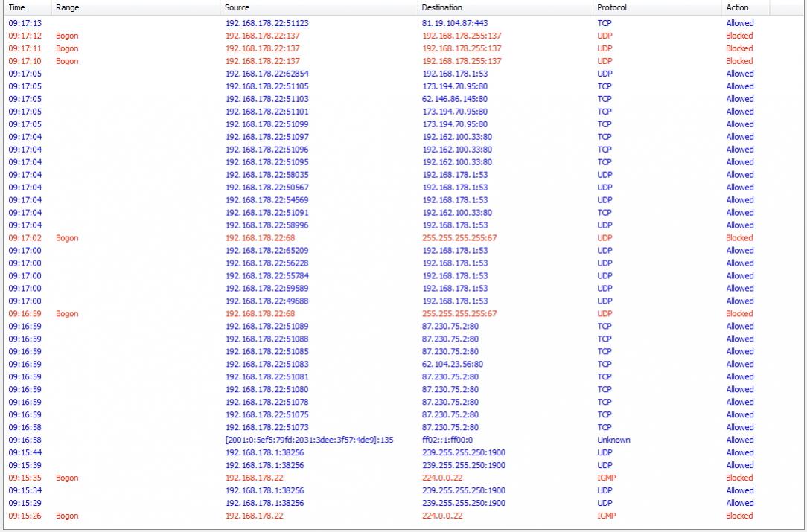Select source 192.168.178.22:51081
Screen dimensions: 807x532
267,376
